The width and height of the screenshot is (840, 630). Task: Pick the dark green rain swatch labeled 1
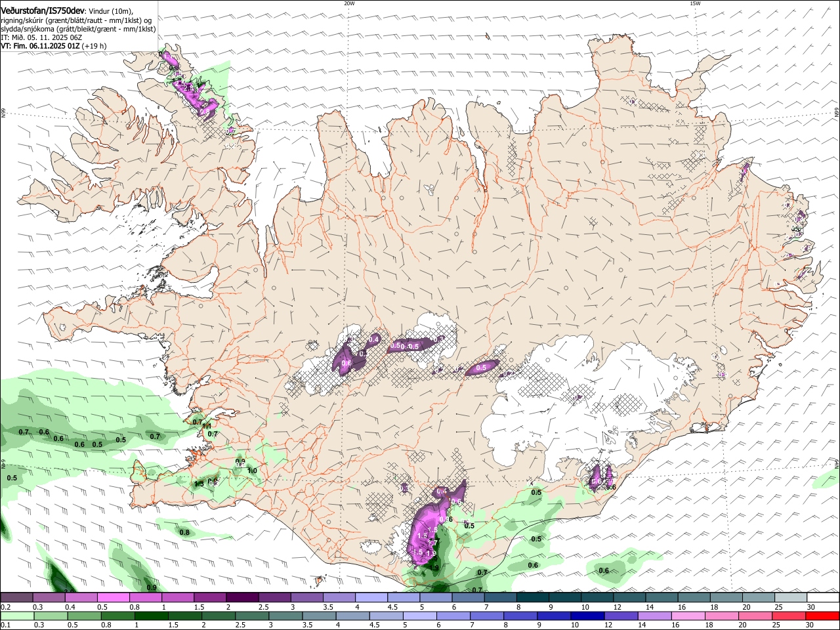[152, 616]
